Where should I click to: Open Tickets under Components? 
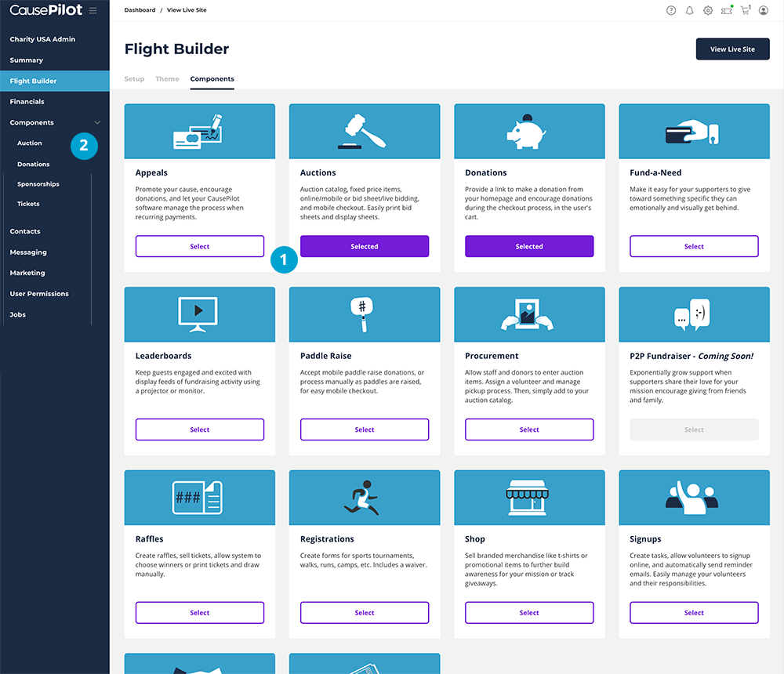[x=28, y=204]
